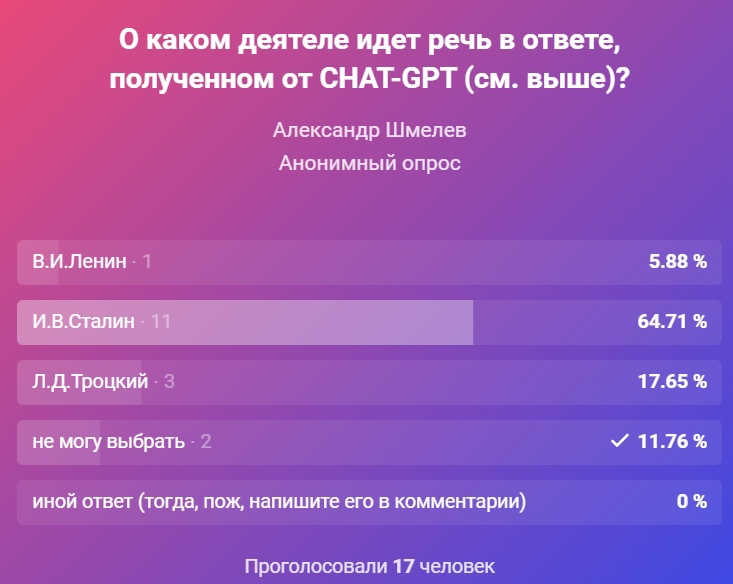Click the 11.76 % result value
This screenshot has height=584, width=733.
click(x=673, y=441)
